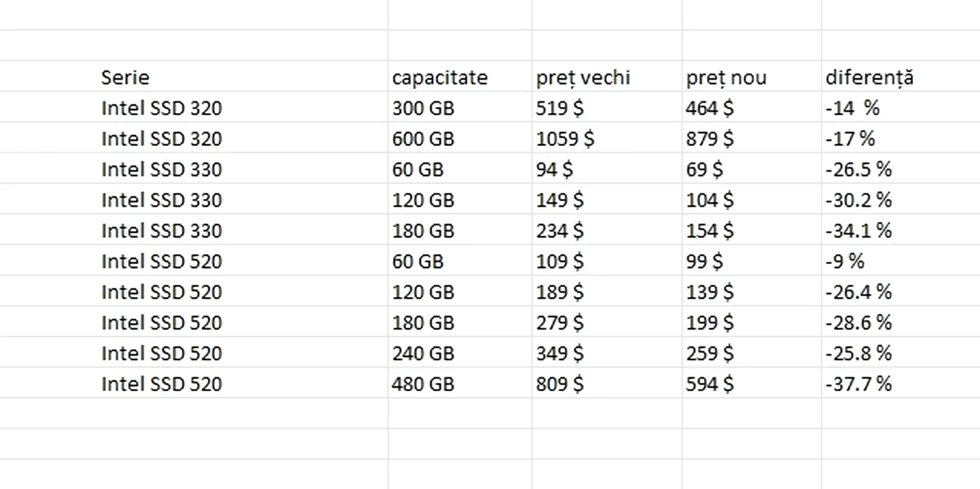This screenshot has height=489, width=980.
Task: Click the 234 $ old price cell
Action: (x=607, y=231)
